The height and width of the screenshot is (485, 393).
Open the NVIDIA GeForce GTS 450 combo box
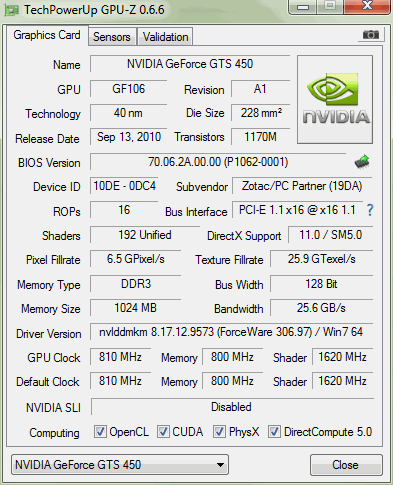pos(120,465)
